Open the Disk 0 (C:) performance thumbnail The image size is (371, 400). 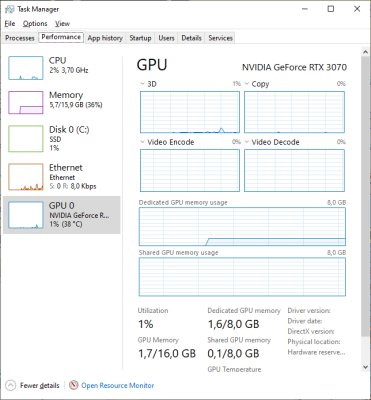pyautogui.click(x=26, y=139)
